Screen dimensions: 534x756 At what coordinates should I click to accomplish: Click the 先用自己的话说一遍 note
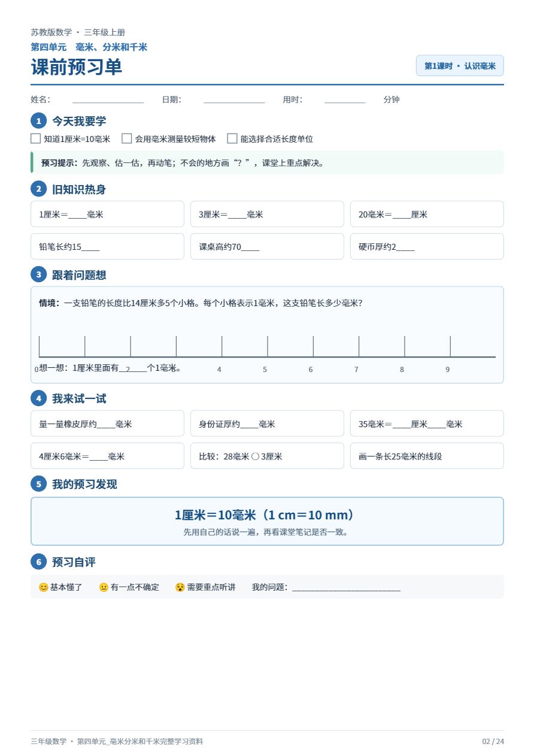[266, 531]
